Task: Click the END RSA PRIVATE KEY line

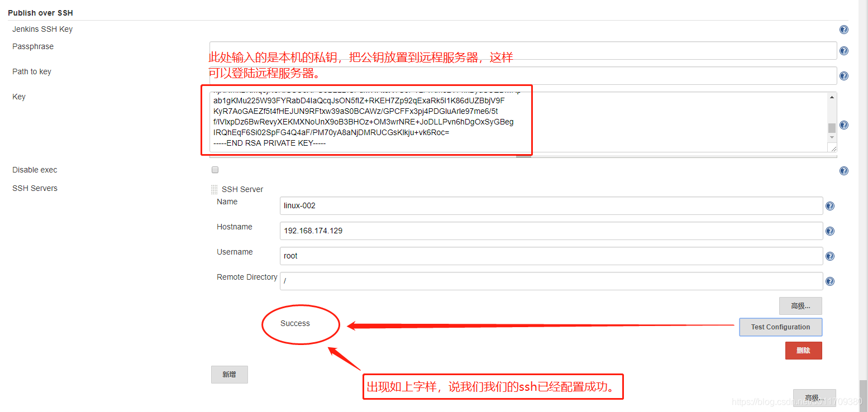Action: (x=270, y=143)
